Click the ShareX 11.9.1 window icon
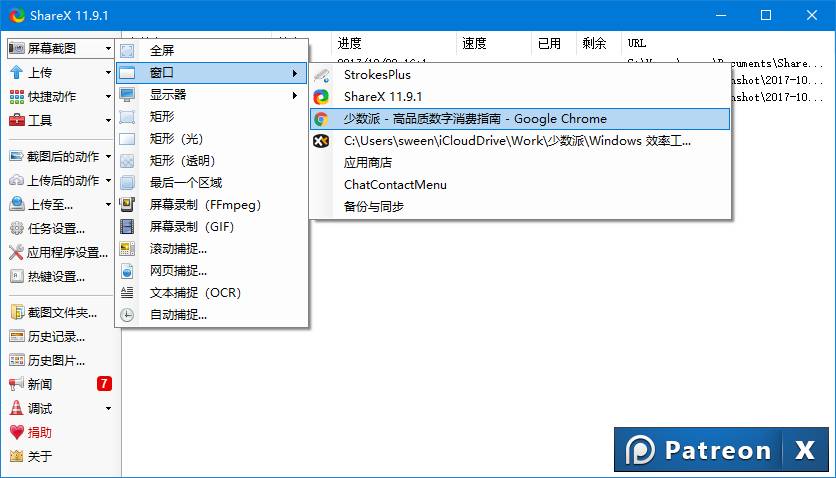Screen dimensions: 836x478 coord(321,97)
